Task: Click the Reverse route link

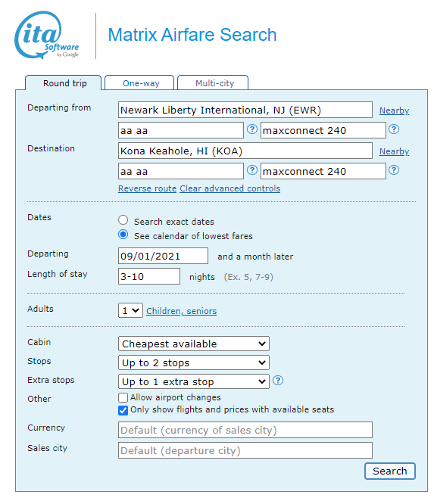Action: pos(148,188)
